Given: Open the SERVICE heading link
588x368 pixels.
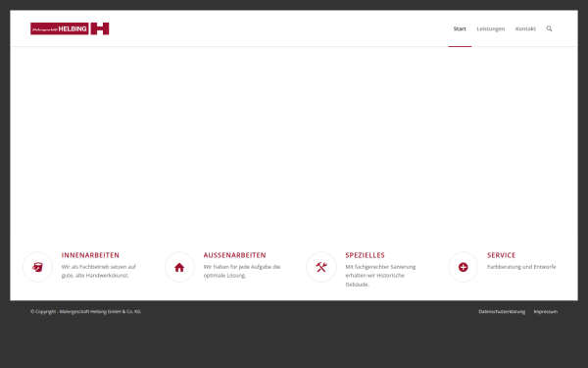Looking at the screenshot, I should tap(502, 255).
